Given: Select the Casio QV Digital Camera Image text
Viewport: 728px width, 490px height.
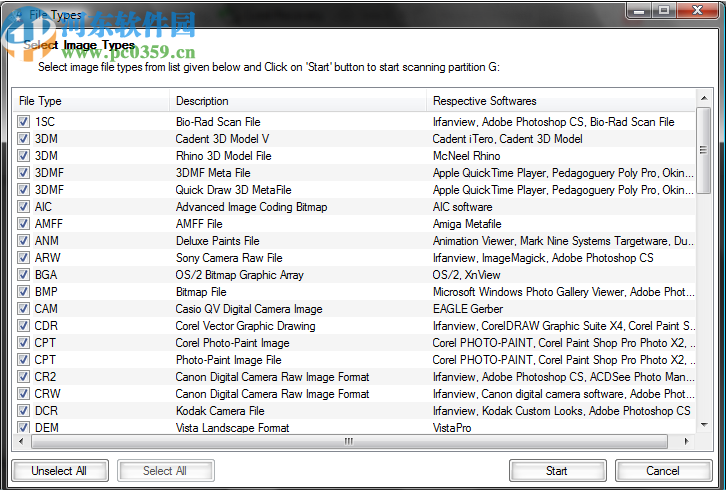Looking at the screenshot, I should coord(249,309).
